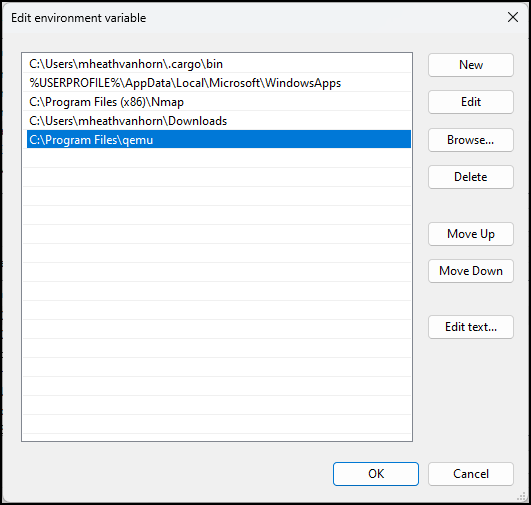Confirm changes with OK

pyautogui.click(x=376, y=474)
